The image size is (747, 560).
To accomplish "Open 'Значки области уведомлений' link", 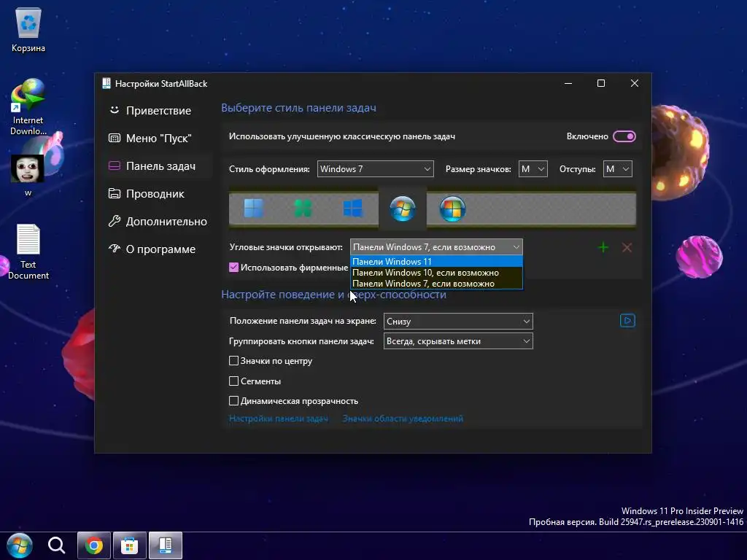I will (403, 419).
